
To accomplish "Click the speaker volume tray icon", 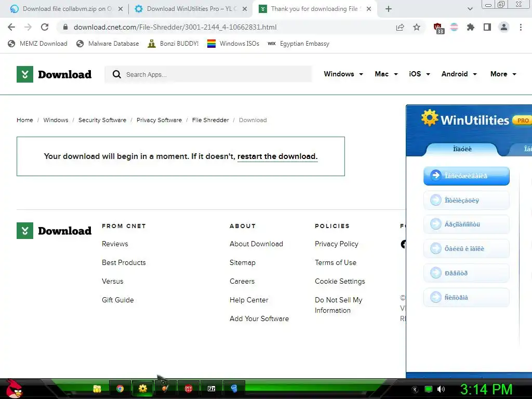I will [x=441, y=389].
